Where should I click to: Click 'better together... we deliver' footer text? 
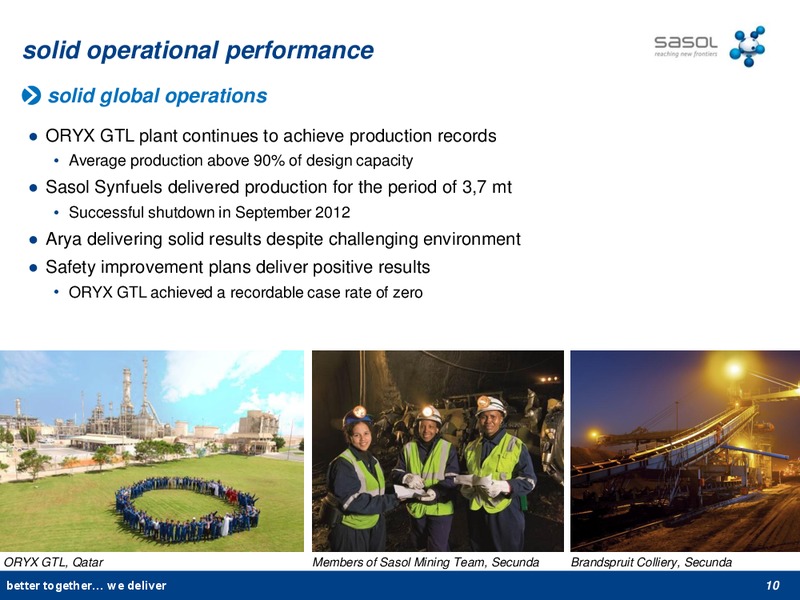pyautogui.click(x=86, y=586)
